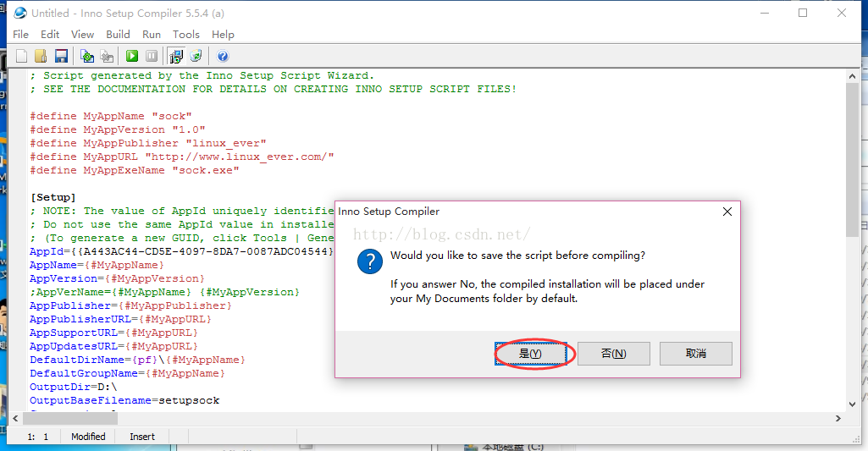
Task: Click the Target Uninstall recycle icon
Action: tap(196, 56)
